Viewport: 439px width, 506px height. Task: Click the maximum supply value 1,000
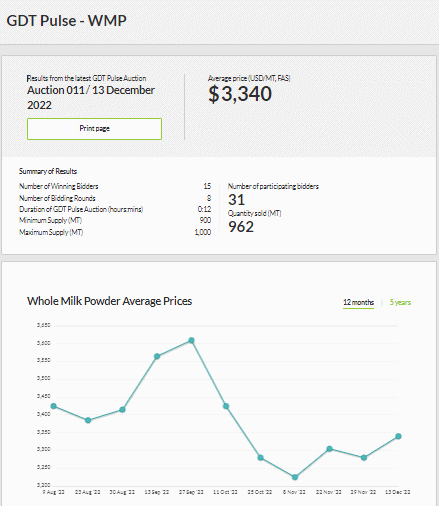tap(203, 232)
